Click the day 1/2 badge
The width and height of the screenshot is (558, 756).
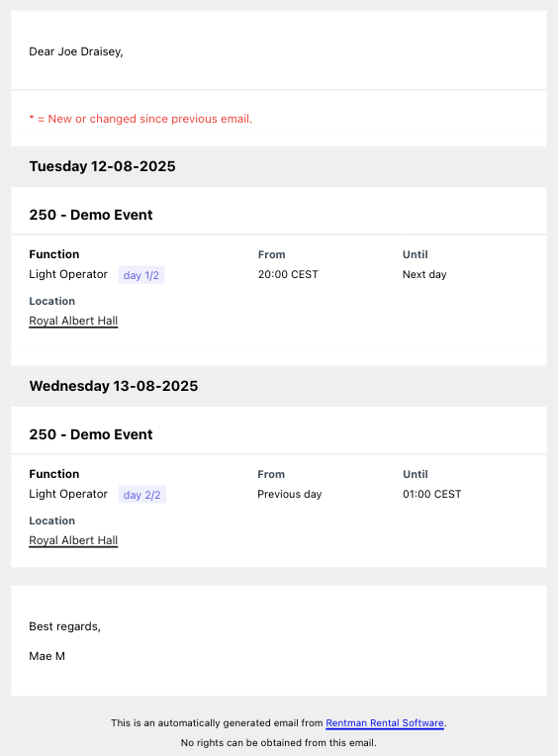(141, 275)
